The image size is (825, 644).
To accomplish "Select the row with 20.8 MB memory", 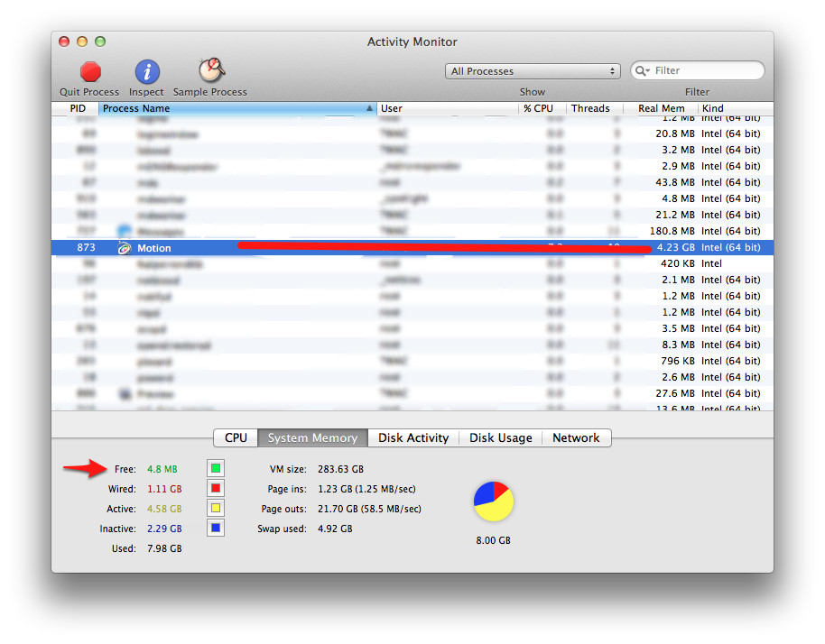I will pyautogui.click(x=412, y=133).
